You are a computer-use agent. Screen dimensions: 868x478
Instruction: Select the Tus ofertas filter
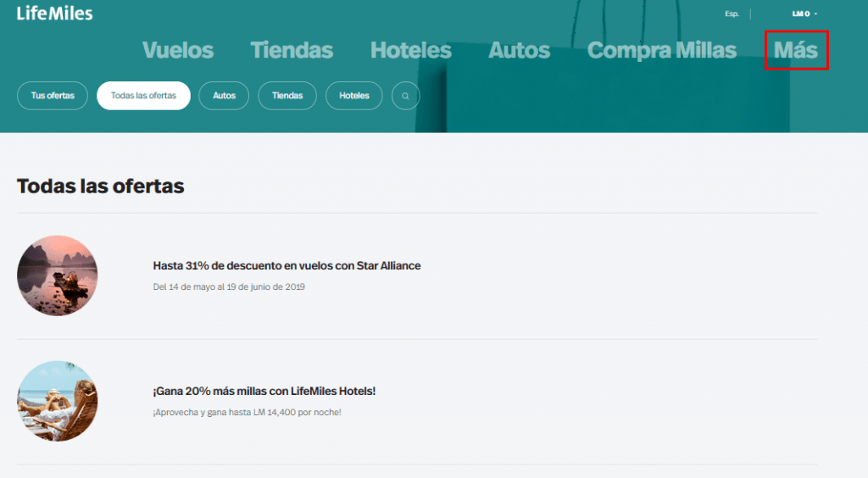coord(53,96)
